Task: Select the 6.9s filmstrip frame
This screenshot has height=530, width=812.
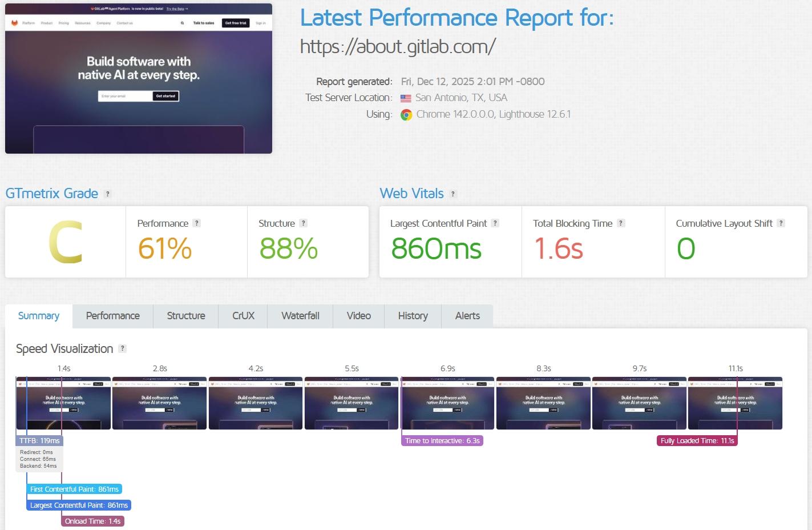Action: coord(447,403)
